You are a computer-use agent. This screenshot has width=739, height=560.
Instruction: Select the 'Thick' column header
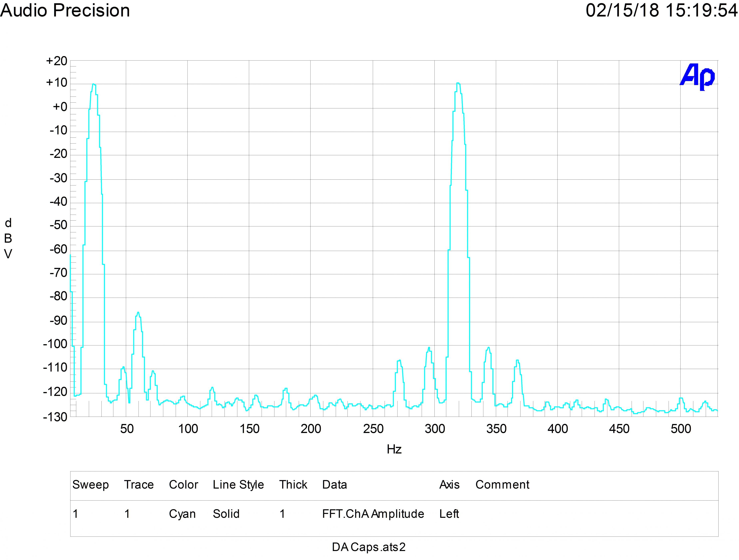coord(293,485)
